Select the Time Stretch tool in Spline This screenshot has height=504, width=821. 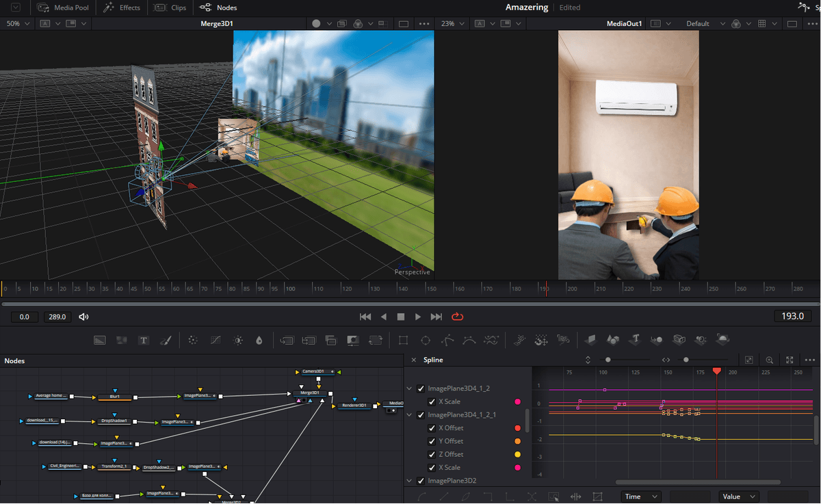click(x=575, y=496)
